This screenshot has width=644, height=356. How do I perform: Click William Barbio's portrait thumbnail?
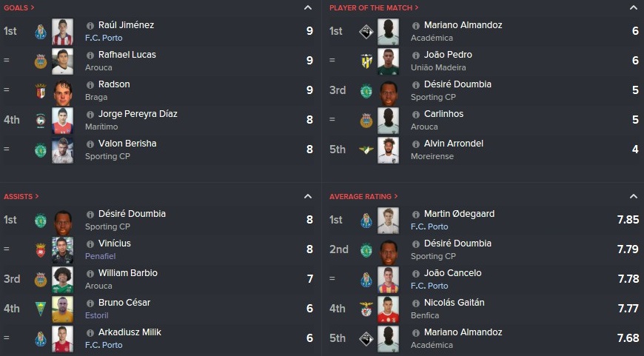[62, 279]
